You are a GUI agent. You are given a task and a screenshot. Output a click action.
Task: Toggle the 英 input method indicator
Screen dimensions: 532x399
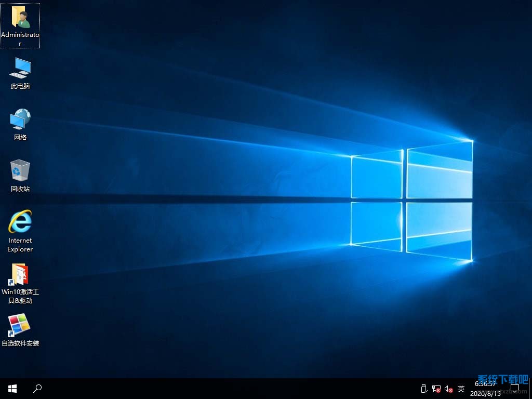[x=461, y=389]
